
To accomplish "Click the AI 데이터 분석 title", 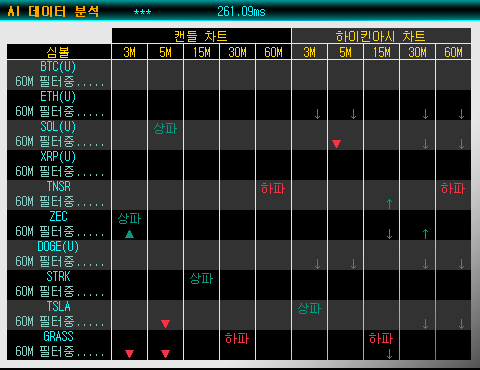I will 53,12.
